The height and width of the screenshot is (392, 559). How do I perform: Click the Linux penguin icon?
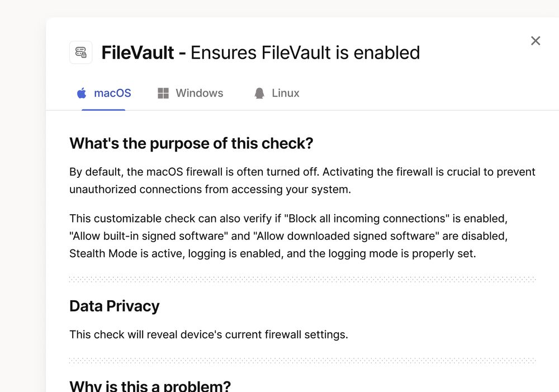(259, 93)
